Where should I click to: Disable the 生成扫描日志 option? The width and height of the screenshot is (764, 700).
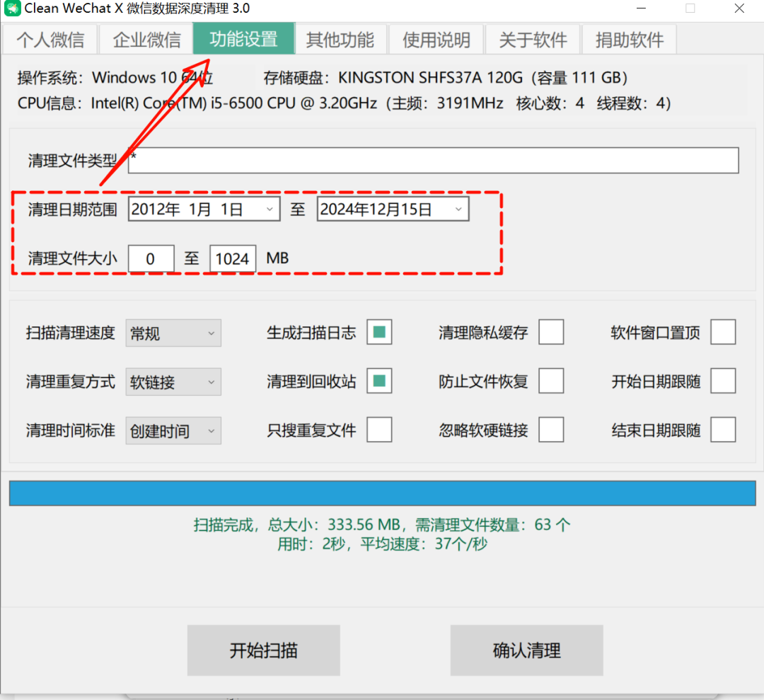379,332
